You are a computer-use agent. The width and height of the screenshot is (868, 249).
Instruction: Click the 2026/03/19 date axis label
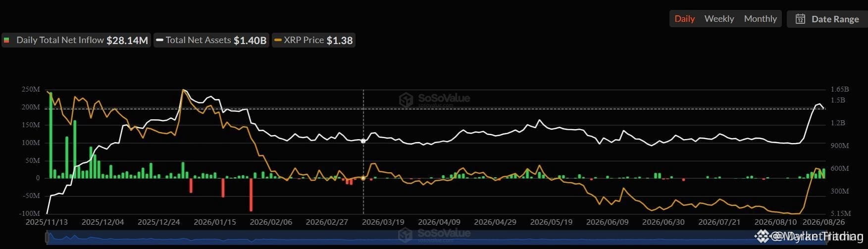pyautogui.click(x=383, y=222)
